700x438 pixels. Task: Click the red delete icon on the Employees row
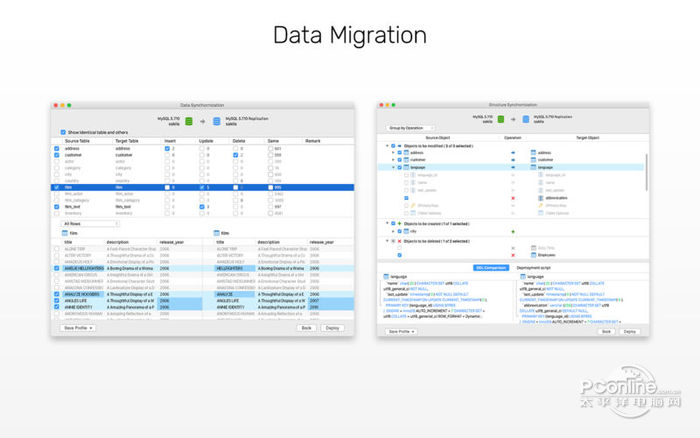pos(513,255)
